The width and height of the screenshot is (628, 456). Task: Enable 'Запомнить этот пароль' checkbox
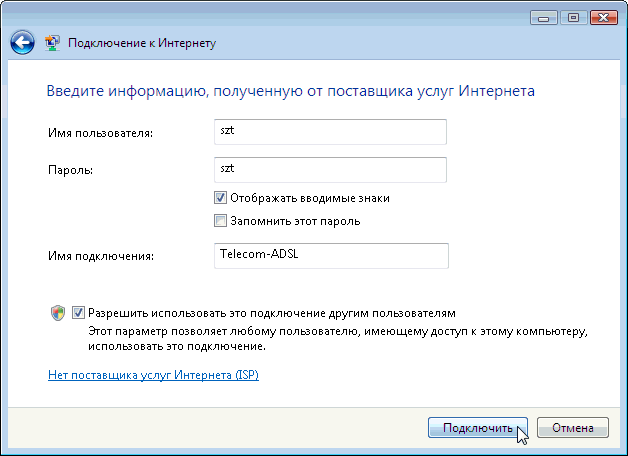coord(220,221)
